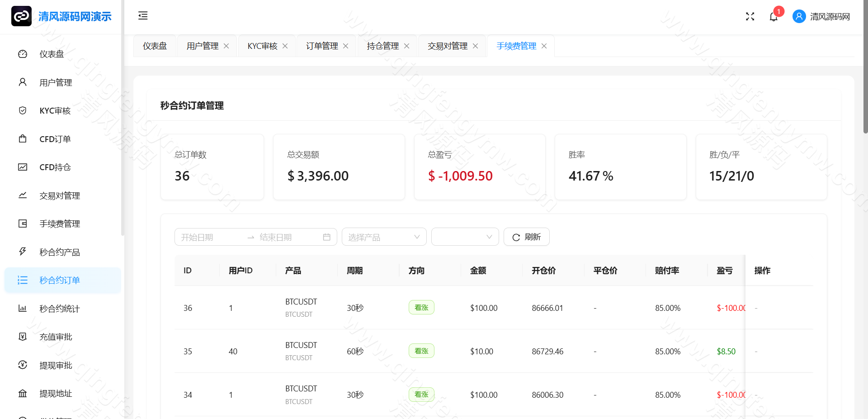The height and width of the screenshot is (419, 868).
Task: Toggle the sidebar collapse button
Action: coord(143,16)
